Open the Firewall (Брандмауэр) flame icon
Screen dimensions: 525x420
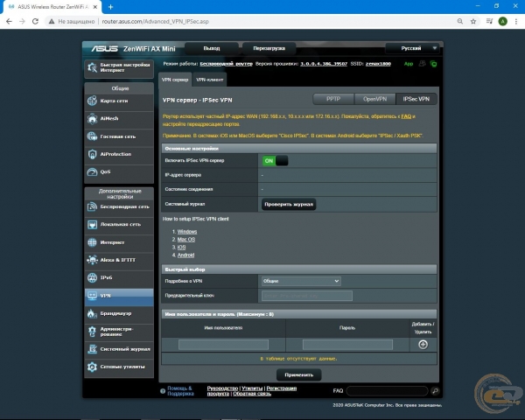pyautogui.click(x=92, y=313)
